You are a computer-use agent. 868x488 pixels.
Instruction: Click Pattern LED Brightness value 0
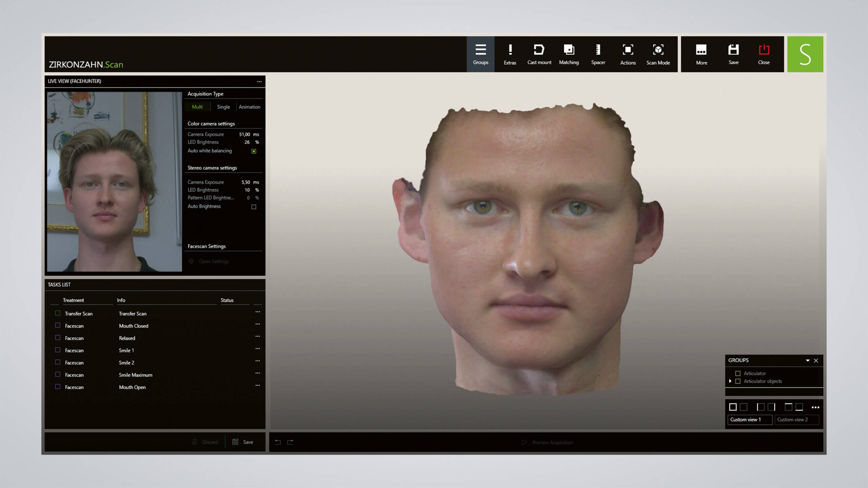click(248, 198)
